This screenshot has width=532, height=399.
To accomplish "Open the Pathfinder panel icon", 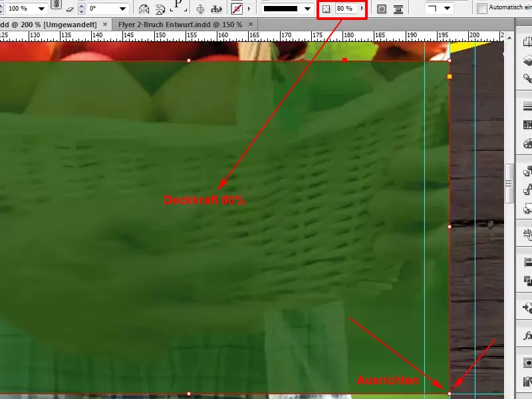I will 527,280.
